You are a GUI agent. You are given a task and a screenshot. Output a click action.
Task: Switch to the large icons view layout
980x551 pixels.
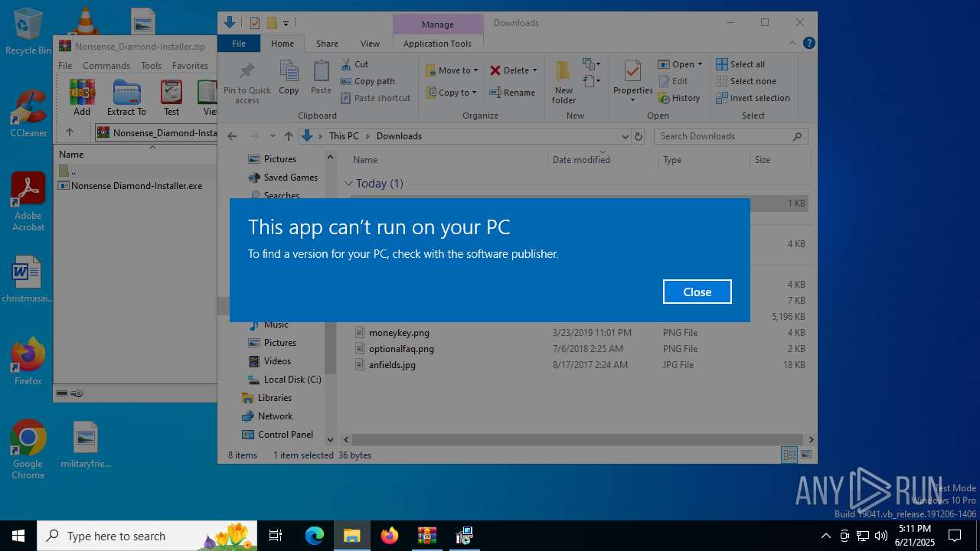tap(805, 455)
